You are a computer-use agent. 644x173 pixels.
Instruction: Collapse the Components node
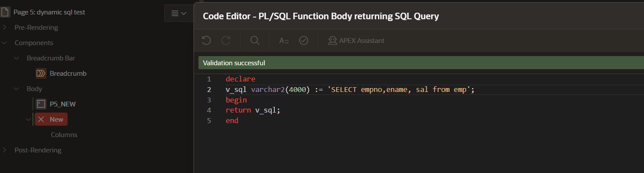[x=4, y=42]
